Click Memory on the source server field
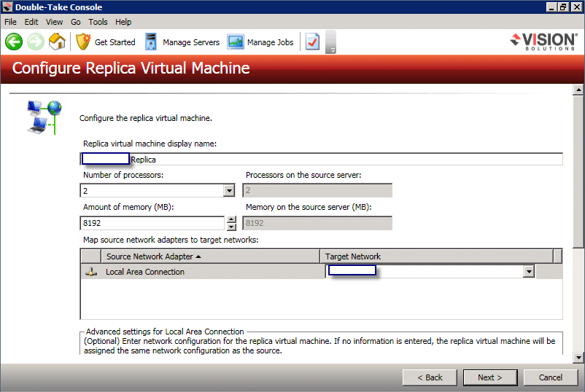This screenshot has width=585, height=392. [x=317, y=223]
